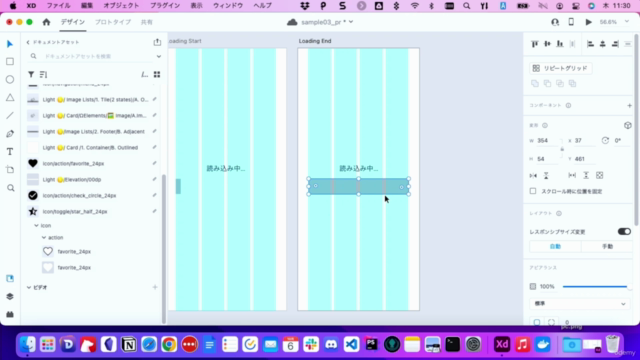The height and width of the screenshot is (360, 640).
Task: Align selection to bottom edge
Action: tap(560, 44)
